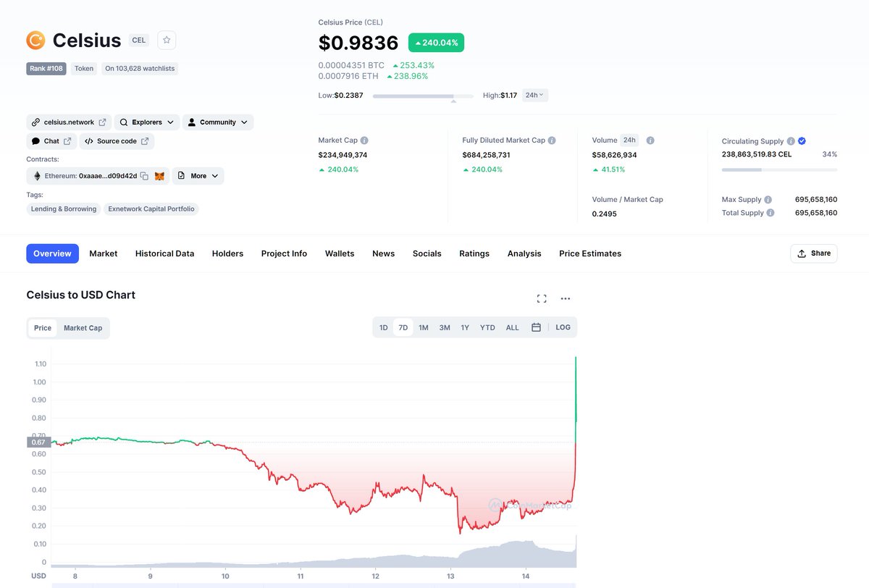Viewport: 869px width, 588px height.
Task: Click the Low/High price range bar
Action: pos(423,96)
